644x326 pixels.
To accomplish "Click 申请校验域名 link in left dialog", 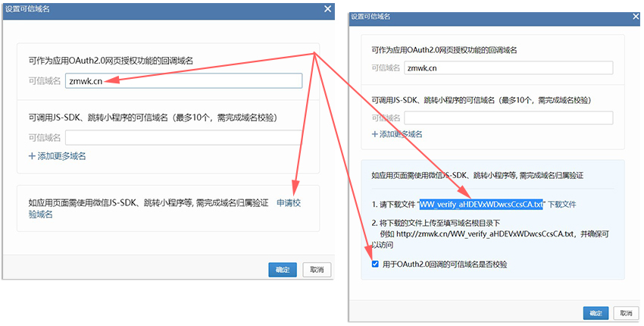I will (x=289, y=203).
